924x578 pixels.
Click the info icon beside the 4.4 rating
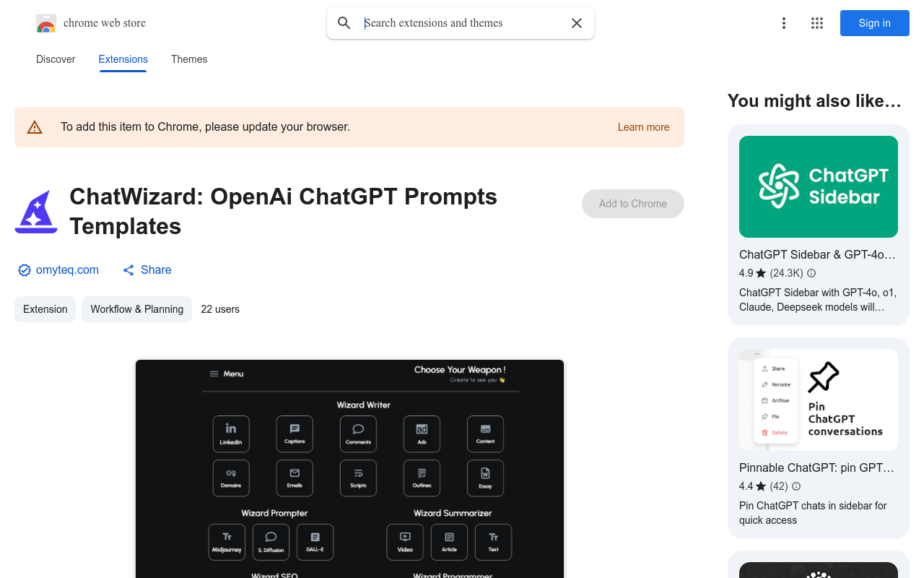point(795,486)
